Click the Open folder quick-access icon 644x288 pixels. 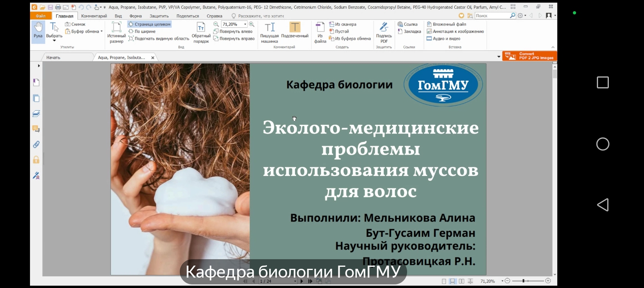click(x=42, y=7)
